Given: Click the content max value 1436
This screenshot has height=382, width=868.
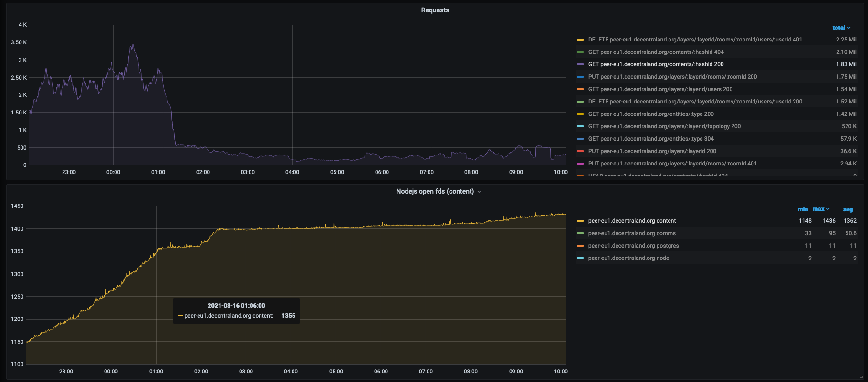Looking at the screenshot, I should 829,221.
